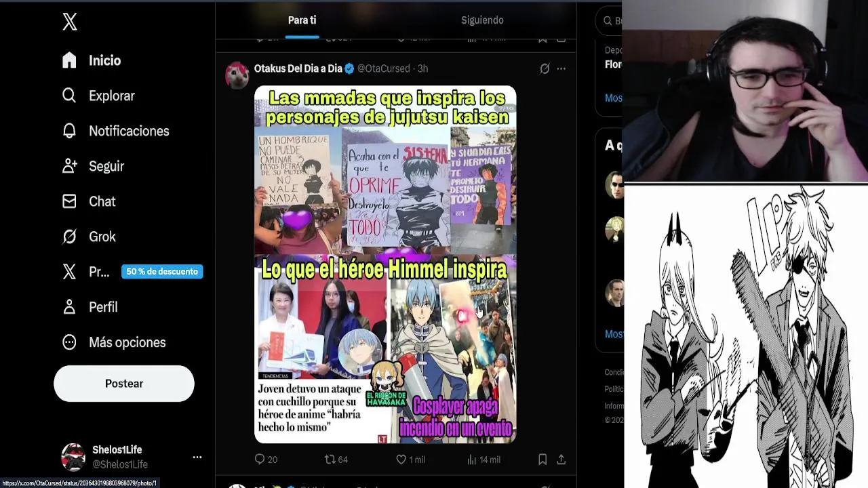The height and width of the screenshot is (488, 868).
Task: Click the Postear button
Action: point(124,384)
